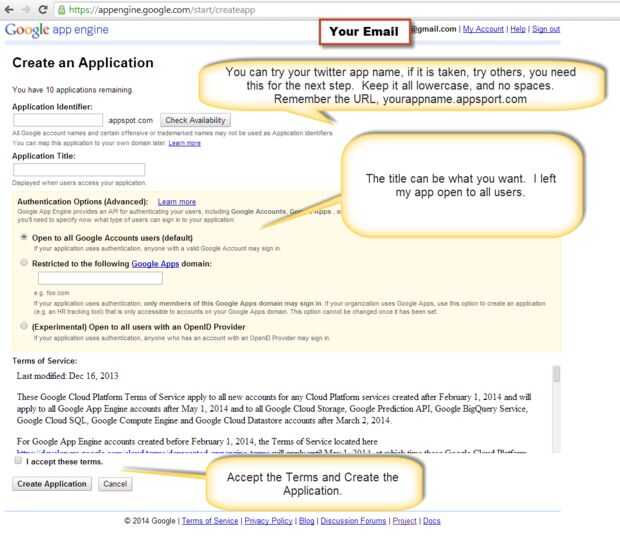Select Open to all Google Accounts users
Screen dimensions: 620x551
pos(24,237)
